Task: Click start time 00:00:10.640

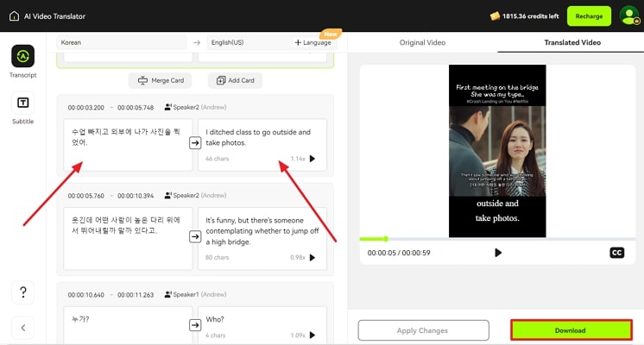Action: point(85,295)
